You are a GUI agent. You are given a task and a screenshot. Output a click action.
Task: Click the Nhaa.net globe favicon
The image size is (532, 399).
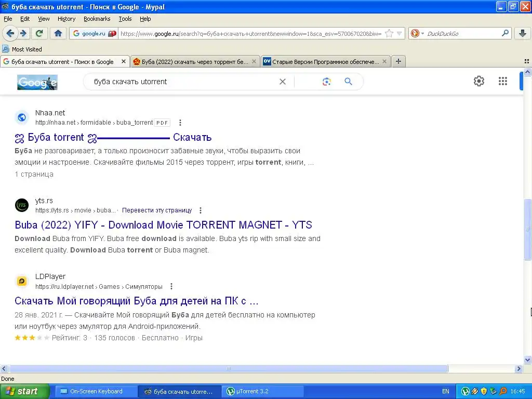(x=22, y=117)
